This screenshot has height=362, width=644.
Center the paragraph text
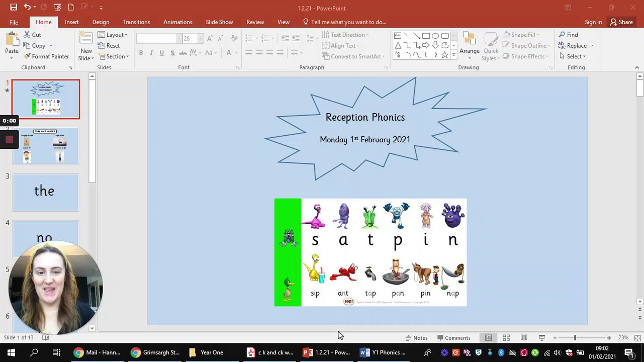click(x=259, y=53)
